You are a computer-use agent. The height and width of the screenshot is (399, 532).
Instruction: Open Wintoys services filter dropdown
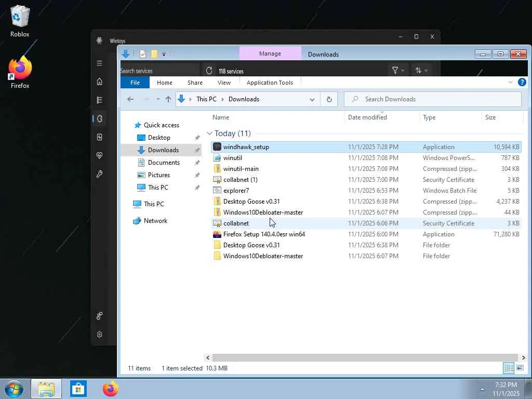[x=398, y=70]
